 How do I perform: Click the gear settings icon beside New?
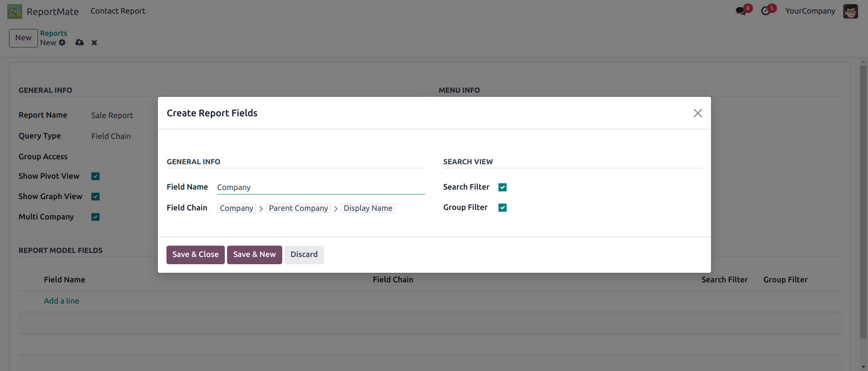coord(62,43)
